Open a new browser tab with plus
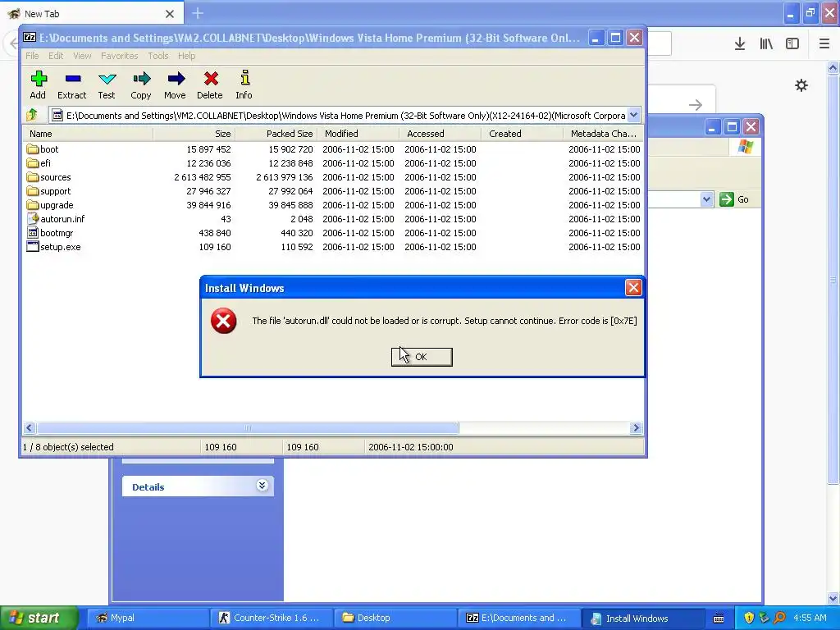The image size is (840, 630). click(x=198, y=13)
